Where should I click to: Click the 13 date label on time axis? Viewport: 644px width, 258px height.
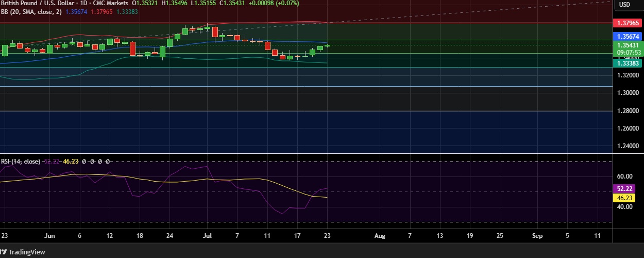coord(439,235)
